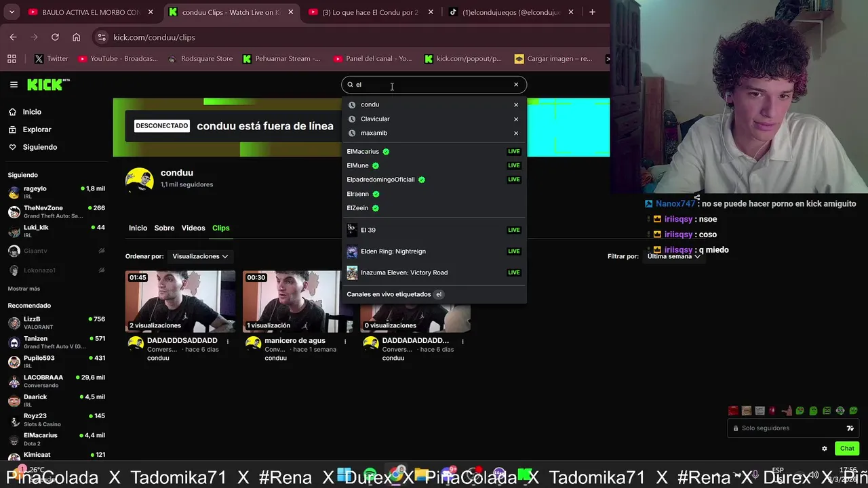This screenshot has width=868, height=488.
Task: Open Twitter bookmark
Action: (52, 59)
